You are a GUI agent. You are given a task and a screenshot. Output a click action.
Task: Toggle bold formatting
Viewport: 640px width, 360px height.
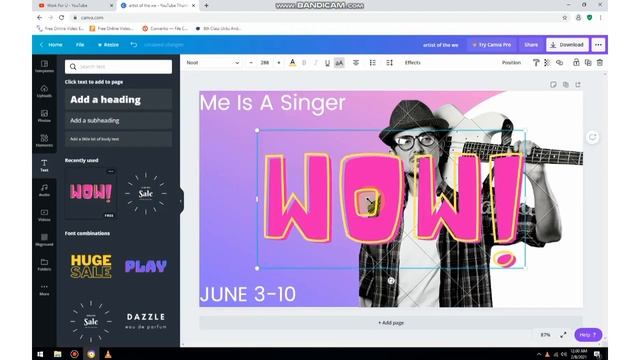point(304,62)
